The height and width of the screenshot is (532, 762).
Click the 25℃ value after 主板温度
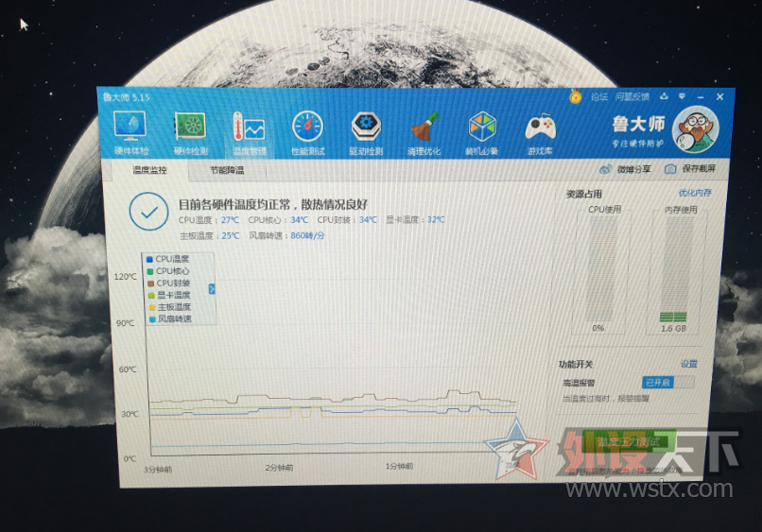click(x=231, y=235)
